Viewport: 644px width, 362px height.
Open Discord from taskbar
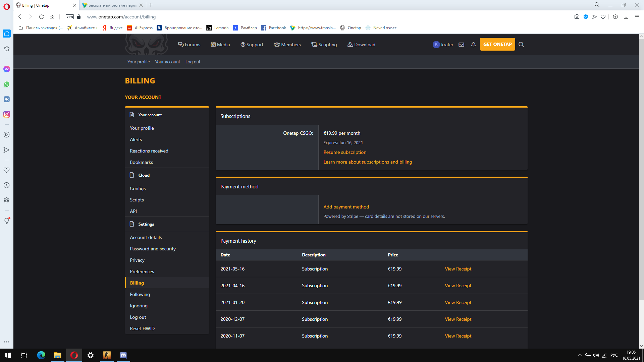tap(123, 355)
